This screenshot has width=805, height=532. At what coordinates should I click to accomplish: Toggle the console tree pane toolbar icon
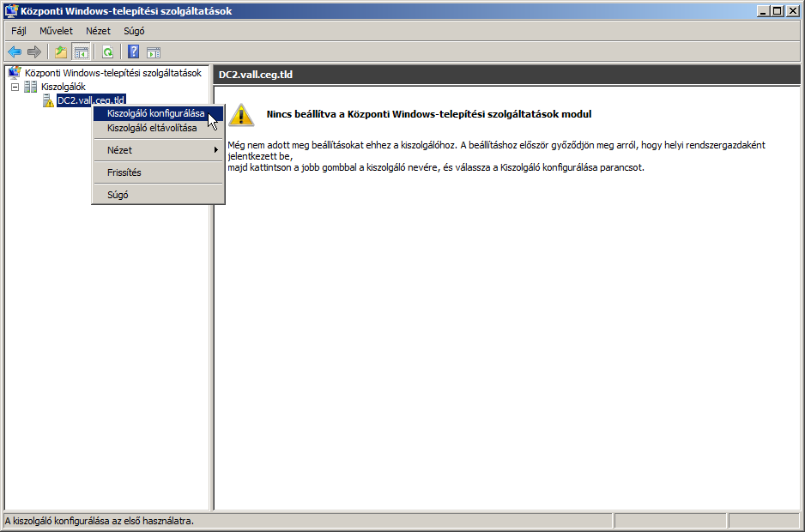82,51
